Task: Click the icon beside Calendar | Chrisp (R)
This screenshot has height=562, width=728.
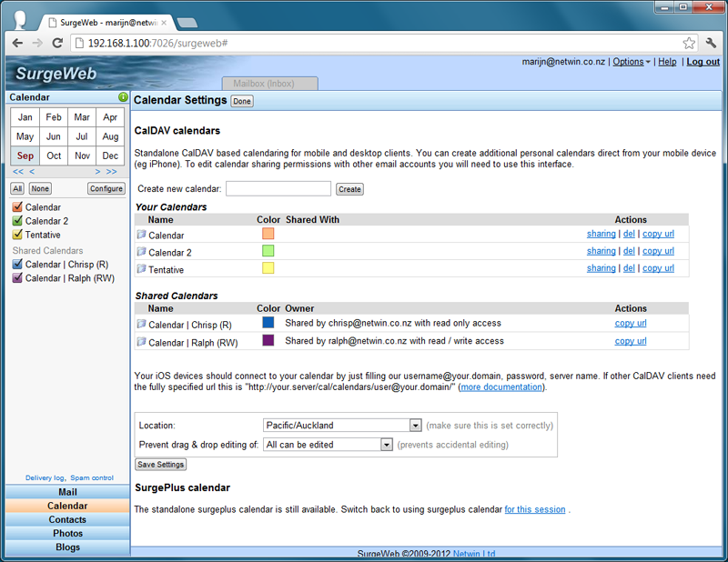Action: pyautogui.click(x=141, y=324)
